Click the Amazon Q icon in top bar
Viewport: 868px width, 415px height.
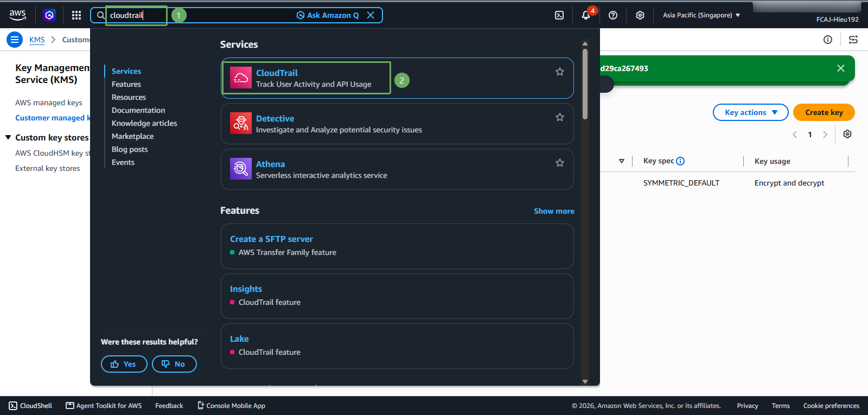coord(49,15)
